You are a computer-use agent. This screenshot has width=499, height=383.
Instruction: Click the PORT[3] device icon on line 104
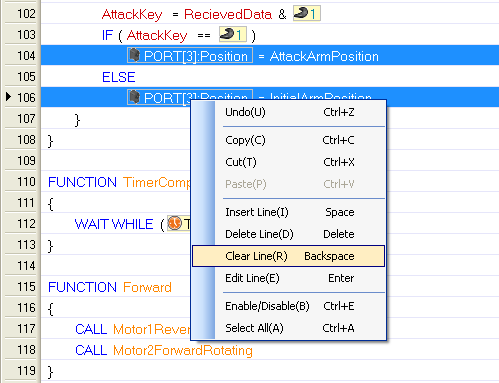[x=134, y=55]
